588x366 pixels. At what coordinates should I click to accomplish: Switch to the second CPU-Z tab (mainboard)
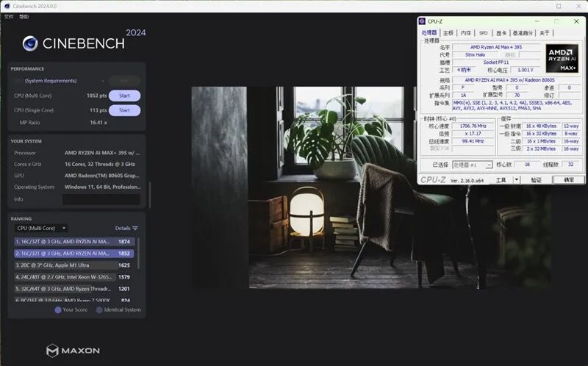click(448, 33)
